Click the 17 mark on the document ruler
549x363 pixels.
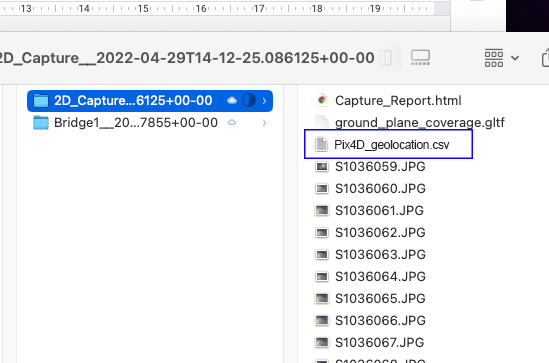pos(259,8)
